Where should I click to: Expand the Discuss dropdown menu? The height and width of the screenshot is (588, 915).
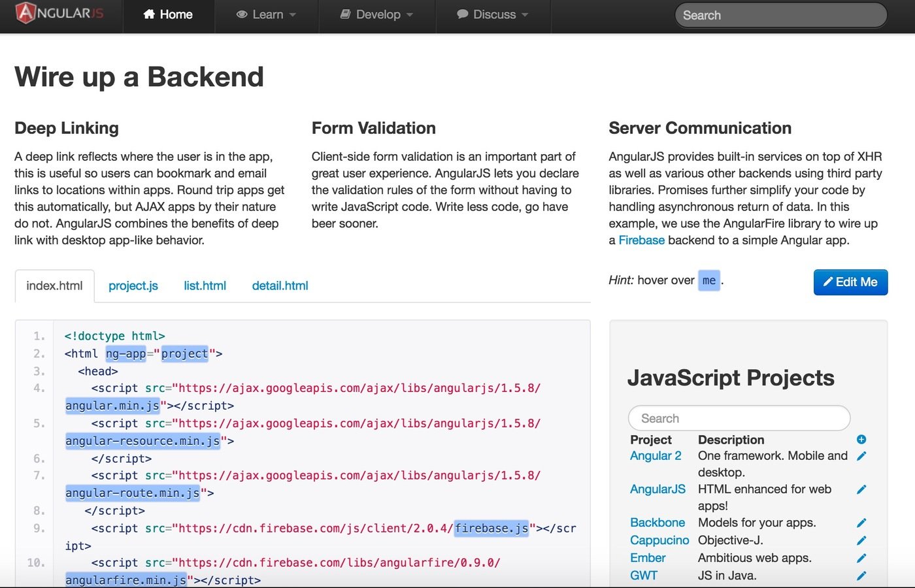(x=493, y=14)
